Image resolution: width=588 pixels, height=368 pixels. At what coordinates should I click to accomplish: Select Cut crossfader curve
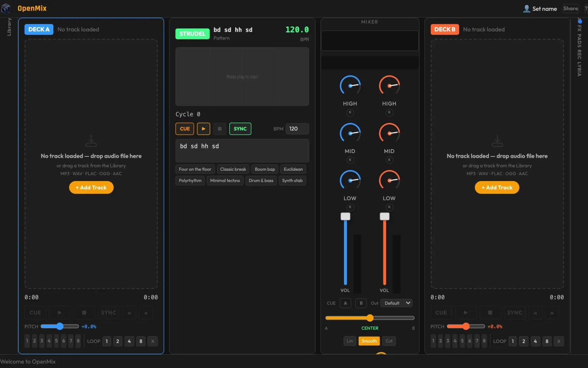(389, 341)
